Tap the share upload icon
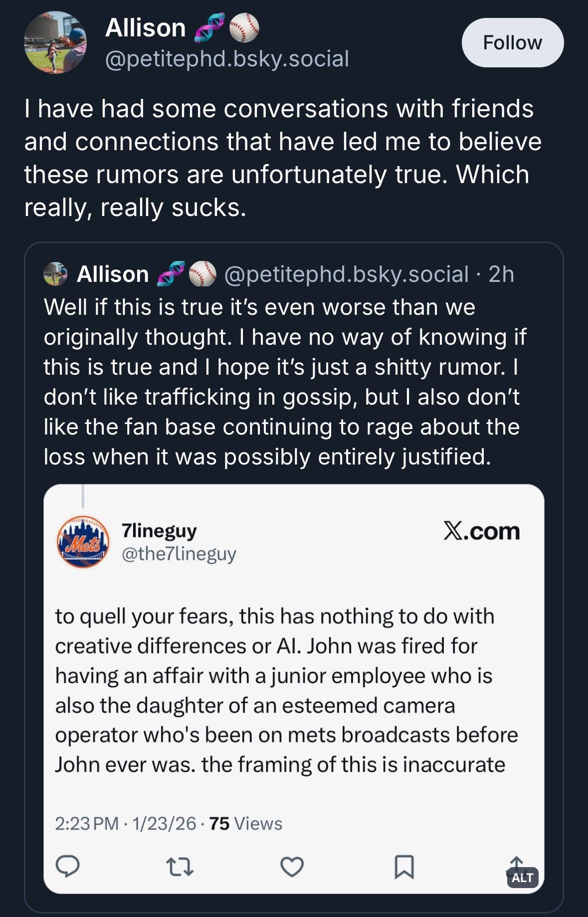 (516, 862)
